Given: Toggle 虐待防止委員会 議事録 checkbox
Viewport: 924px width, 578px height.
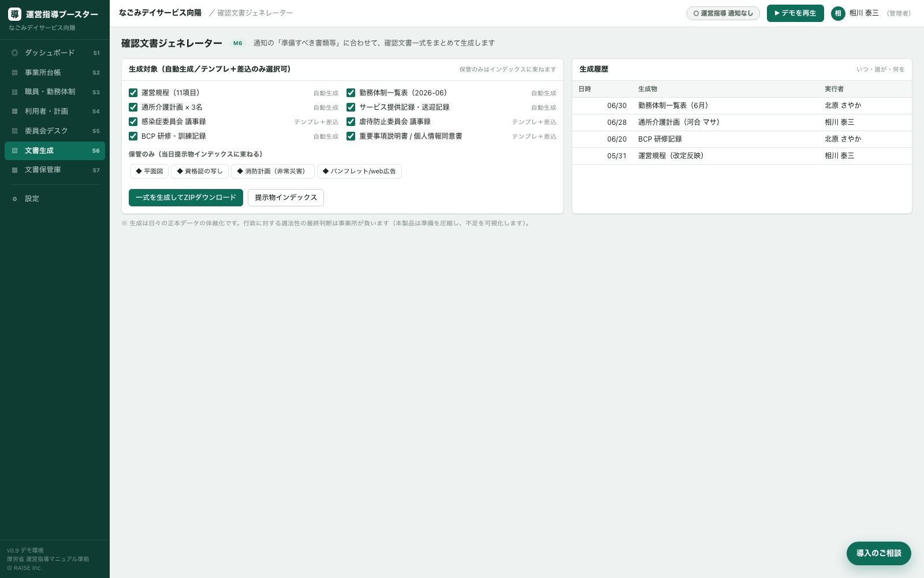Looking at the screenshot, I should (x=351, y=121).
